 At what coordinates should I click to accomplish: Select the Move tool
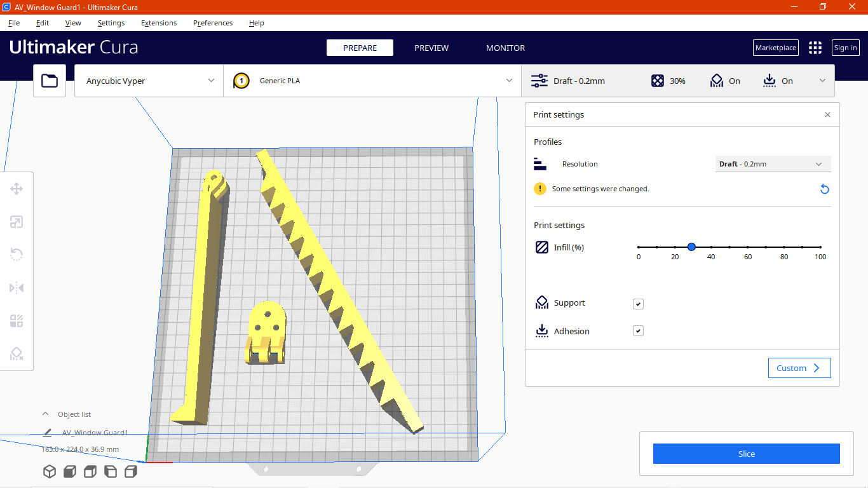[x=17, y=189]
